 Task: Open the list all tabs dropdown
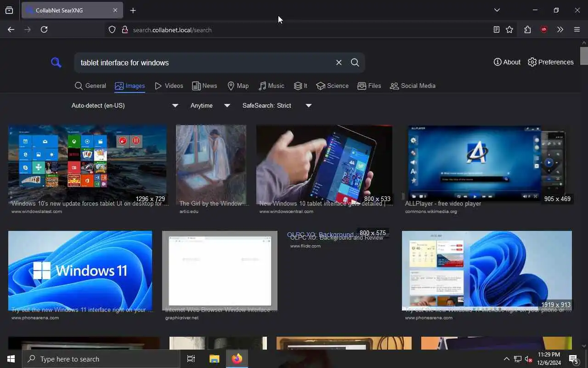(497, 10)
